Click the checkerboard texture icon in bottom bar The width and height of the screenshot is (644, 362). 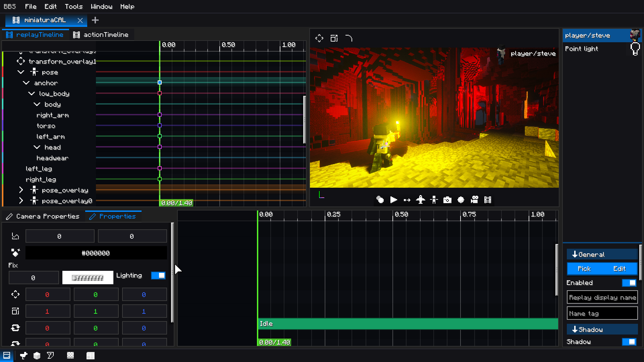pyautogui.click(x=70, y=356)
